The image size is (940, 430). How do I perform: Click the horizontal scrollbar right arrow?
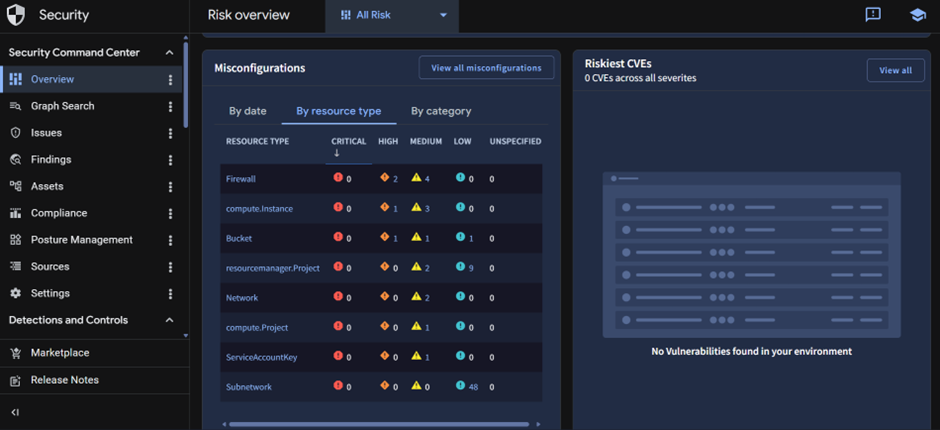point(538,424)
